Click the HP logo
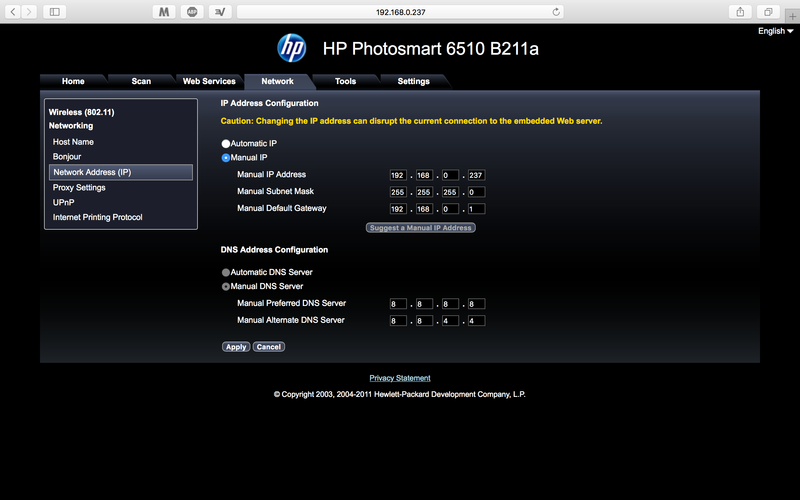The height and width of the screenshot is (500, 800). [x=291, y=48]
